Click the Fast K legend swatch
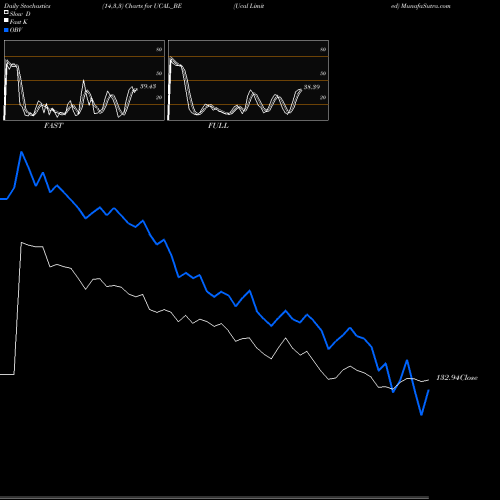The width and height of the screenshot is (500, 500). [x=6, y=20]
